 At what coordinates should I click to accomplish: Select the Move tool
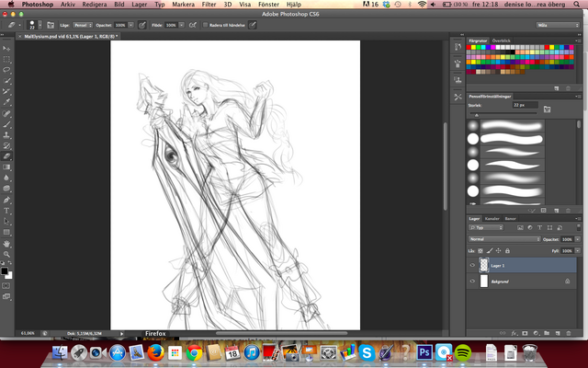click(6, 49)
